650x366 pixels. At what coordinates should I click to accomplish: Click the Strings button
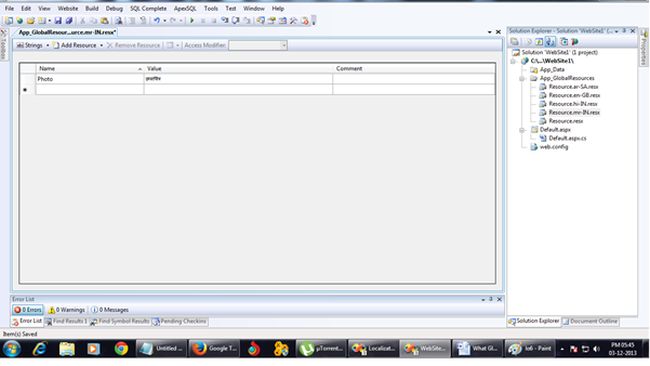click(x=29, y=45)
